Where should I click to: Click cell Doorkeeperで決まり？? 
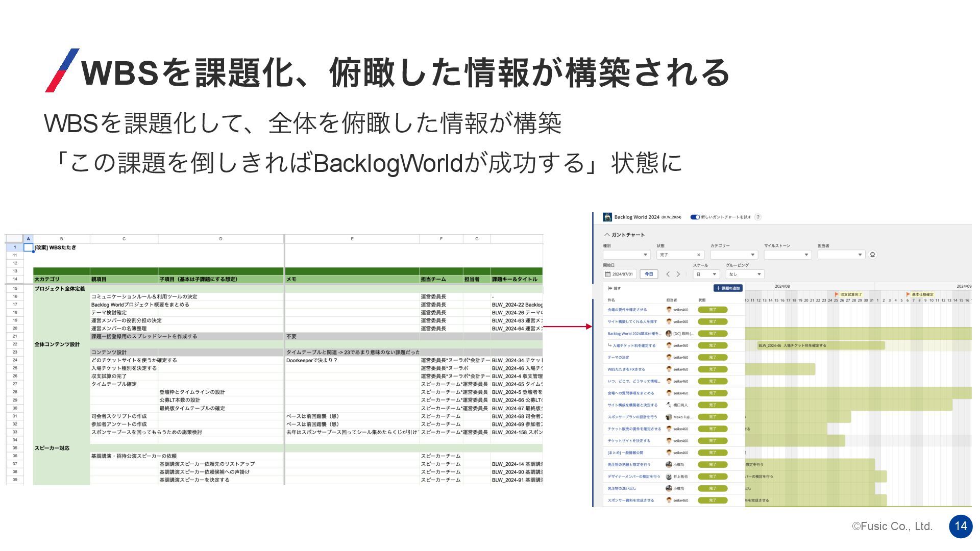click(352, 360)
